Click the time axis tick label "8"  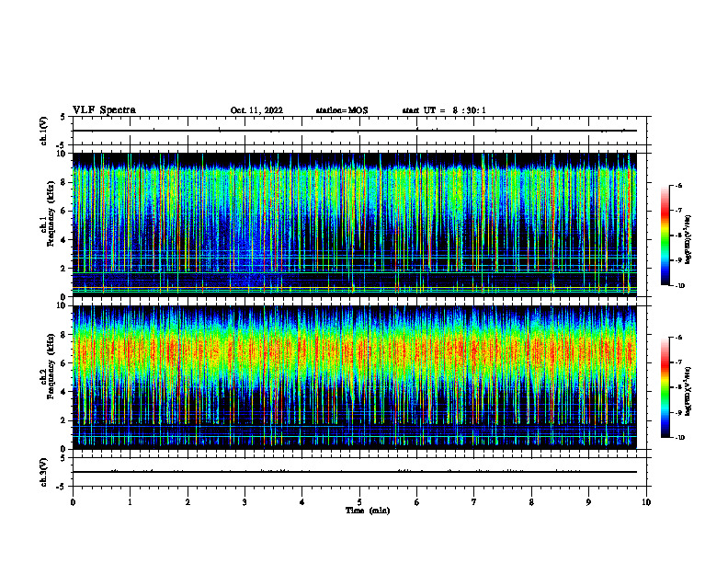pyautogui.click(x=531, y=502)
